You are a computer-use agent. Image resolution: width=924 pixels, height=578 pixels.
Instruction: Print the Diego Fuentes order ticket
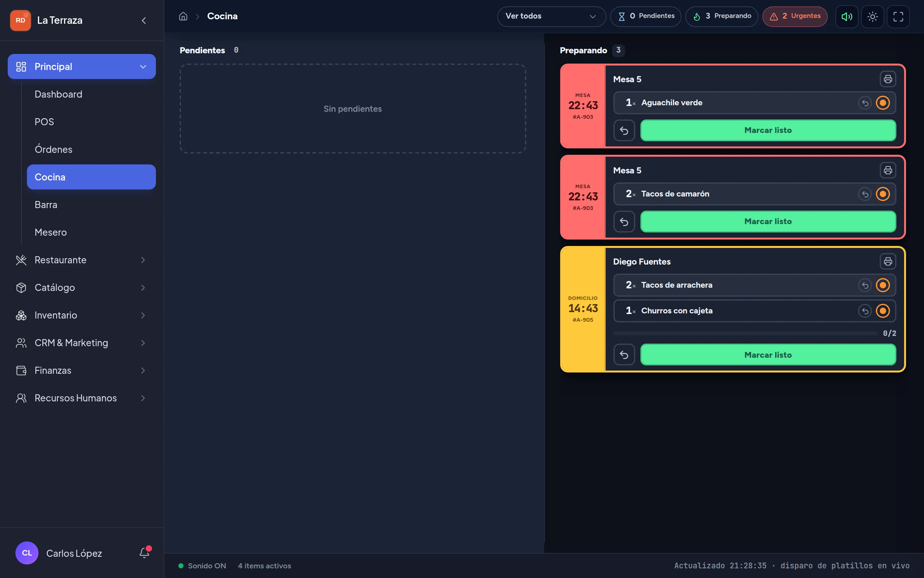(888, 261)
